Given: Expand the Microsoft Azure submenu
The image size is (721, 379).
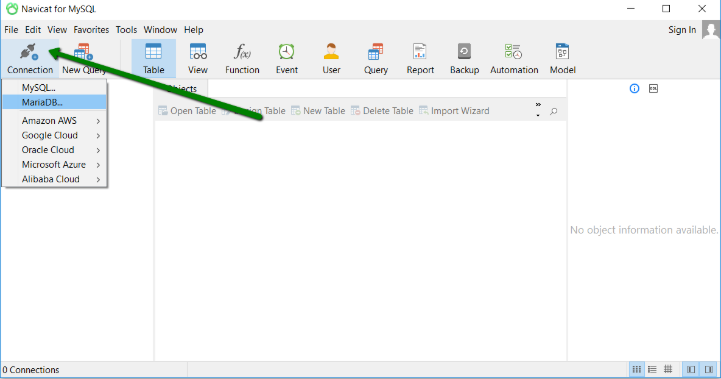Looking at the screenshot, I should click(55, 164).
